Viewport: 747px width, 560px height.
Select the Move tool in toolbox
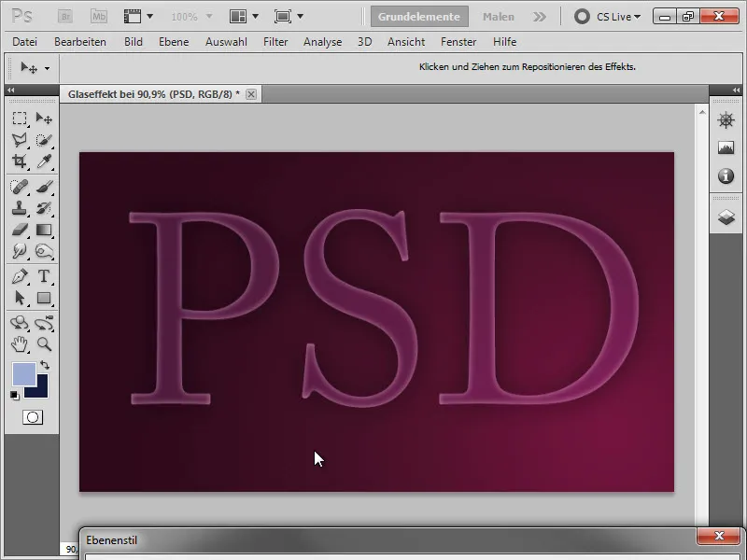pyautogui.click(x=44, y=119)
